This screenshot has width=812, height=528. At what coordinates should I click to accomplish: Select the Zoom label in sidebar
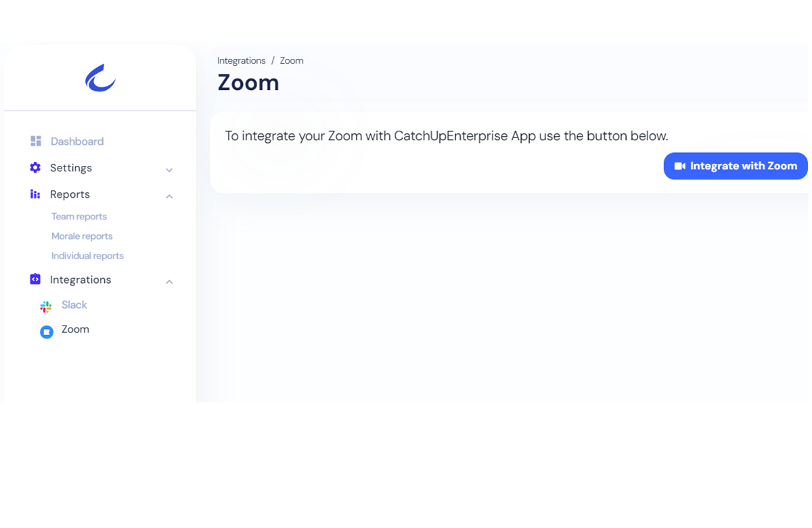point(75,330)
